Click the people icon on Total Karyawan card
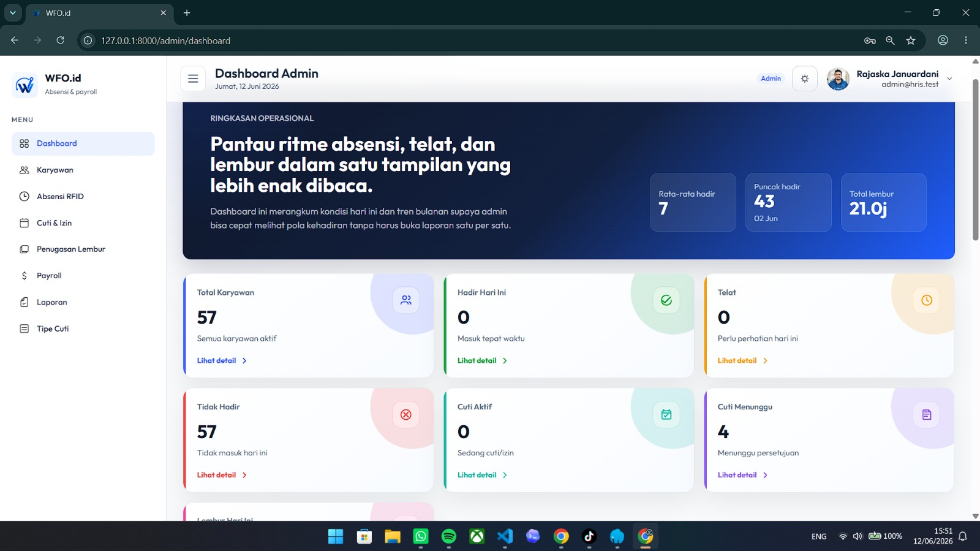Screen dimensions: 980x551 406,300
